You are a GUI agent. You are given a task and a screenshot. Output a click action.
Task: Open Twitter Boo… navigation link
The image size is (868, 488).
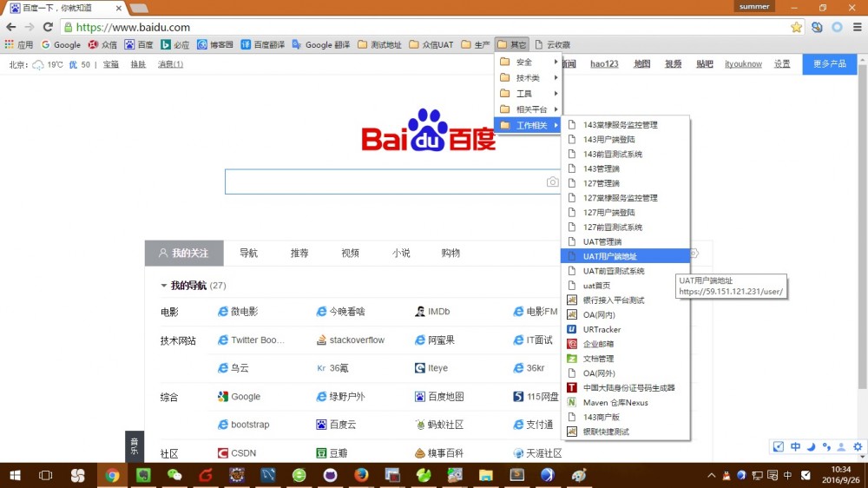tap(252, 340)
